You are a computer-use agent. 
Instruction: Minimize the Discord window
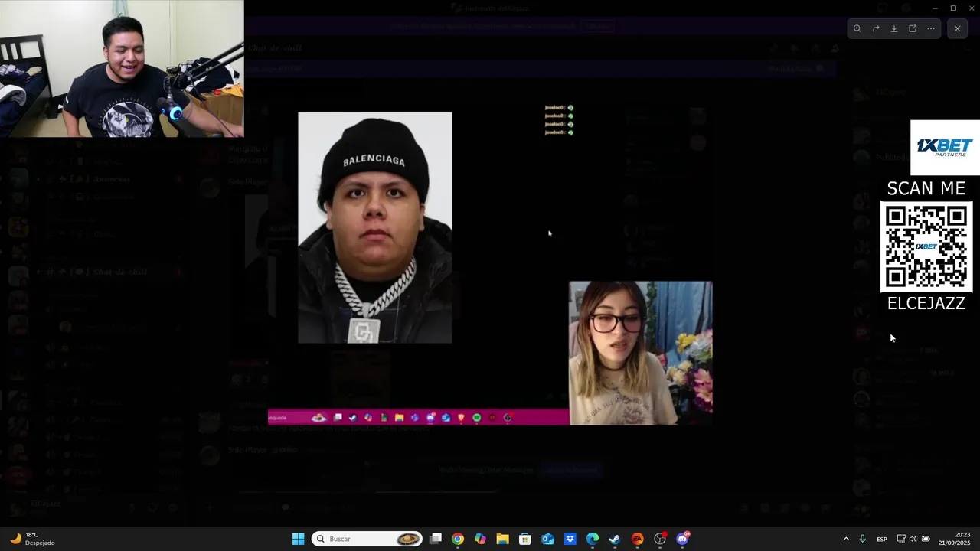(934, 8)
